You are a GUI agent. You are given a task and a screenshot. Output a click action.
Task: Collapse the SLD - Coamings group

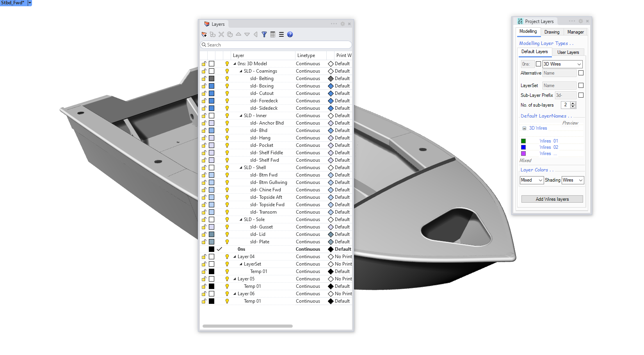click(x=241, y=71)
